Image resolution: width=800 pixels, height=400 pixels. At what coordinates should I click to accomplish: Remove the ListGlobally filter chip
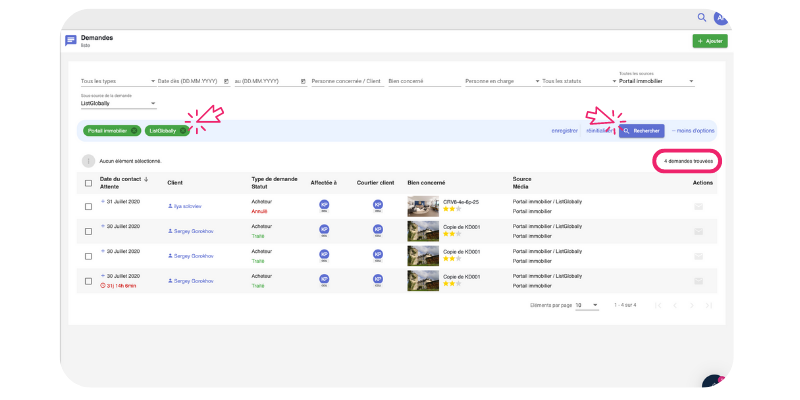[183, 131]
